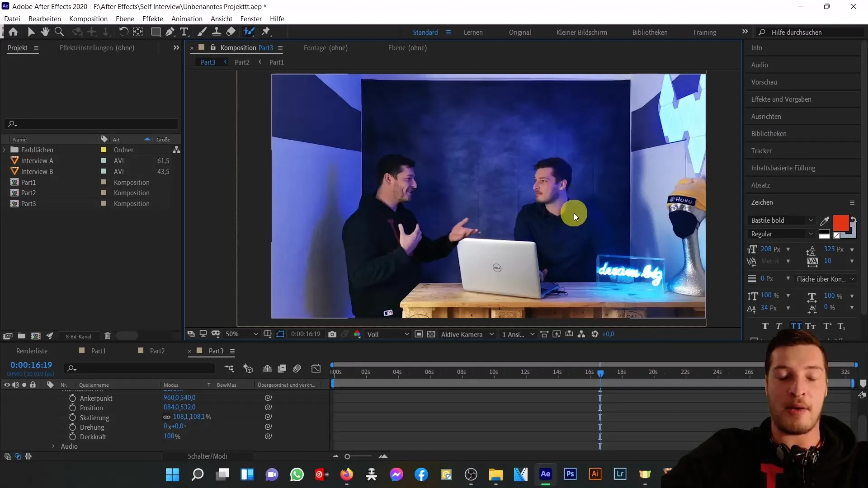The image size is (868, 488).
Task: Select the Pen tool
Action: (170, 32)
